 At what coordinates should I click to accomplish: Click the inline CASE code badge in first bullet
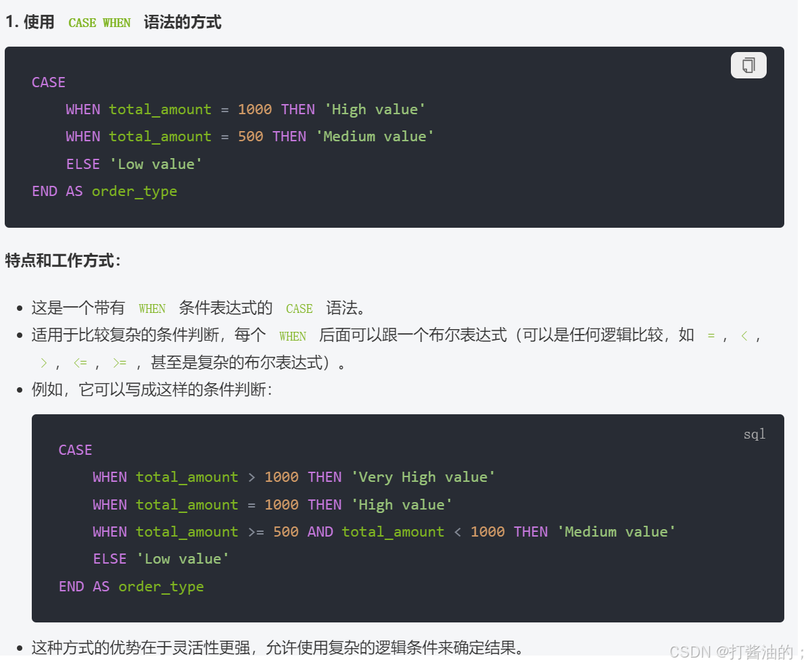click(x=300, y=308)
